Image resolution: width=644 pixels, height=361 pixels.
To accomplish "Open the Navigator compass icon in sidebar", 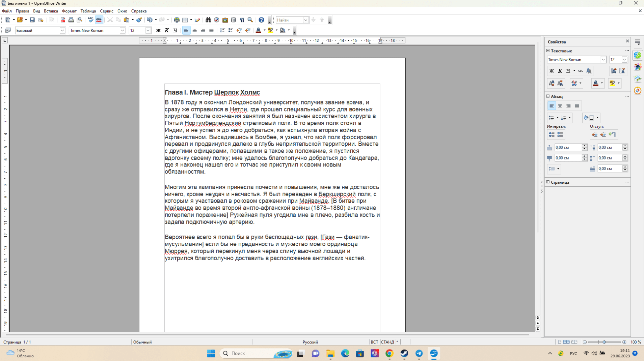I will coord(637,91).
